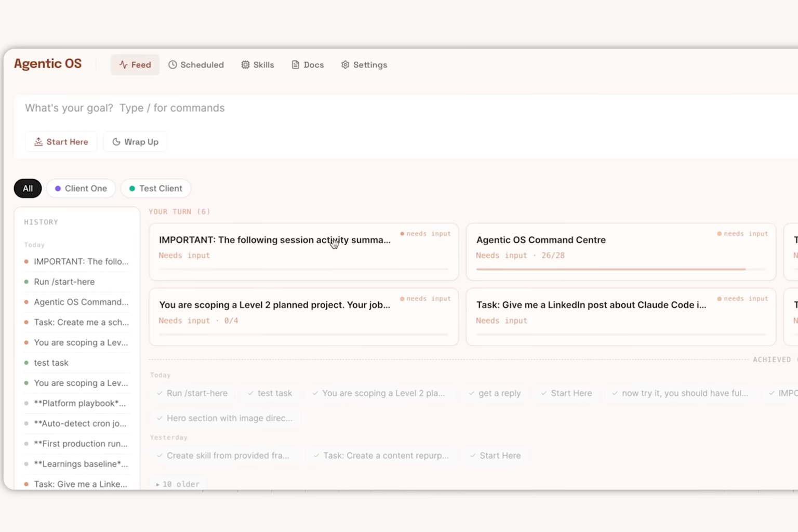Click the Agentic OS logo

48,64
